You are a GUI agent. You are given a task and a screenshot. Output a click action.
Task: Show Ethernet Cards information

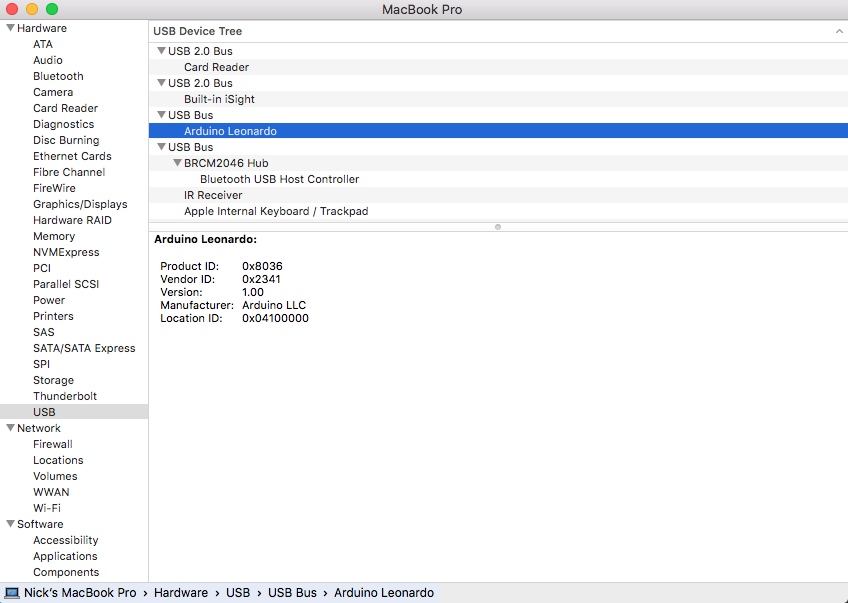pyautogui.click(x=72, y=156)
